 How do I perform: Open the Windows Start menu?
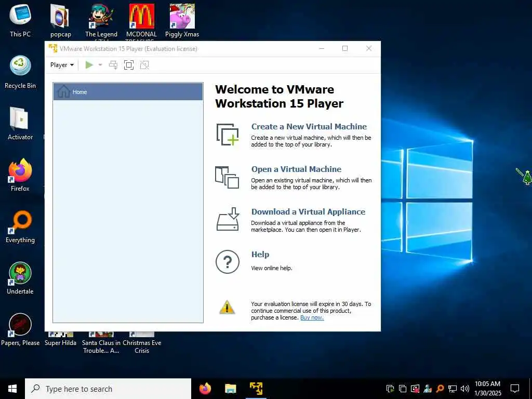pyautogui.click(x=12, y=389)
